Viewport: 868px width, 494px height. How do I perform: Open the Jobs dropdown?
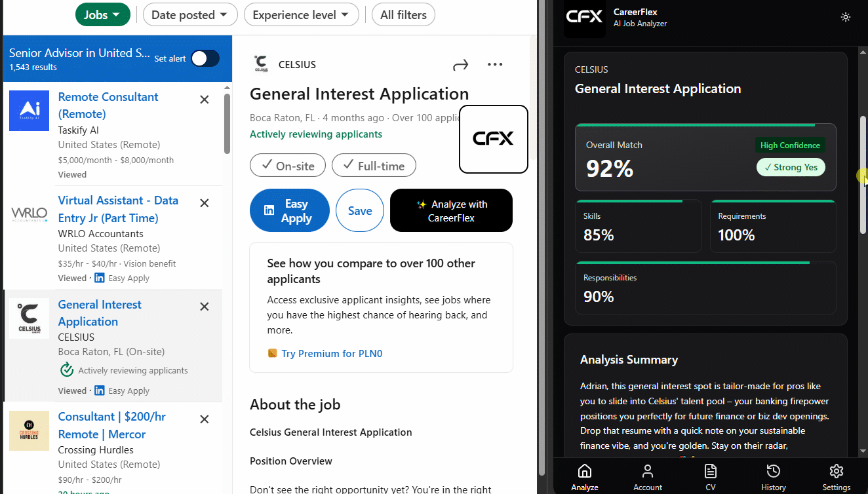[102, 14]
